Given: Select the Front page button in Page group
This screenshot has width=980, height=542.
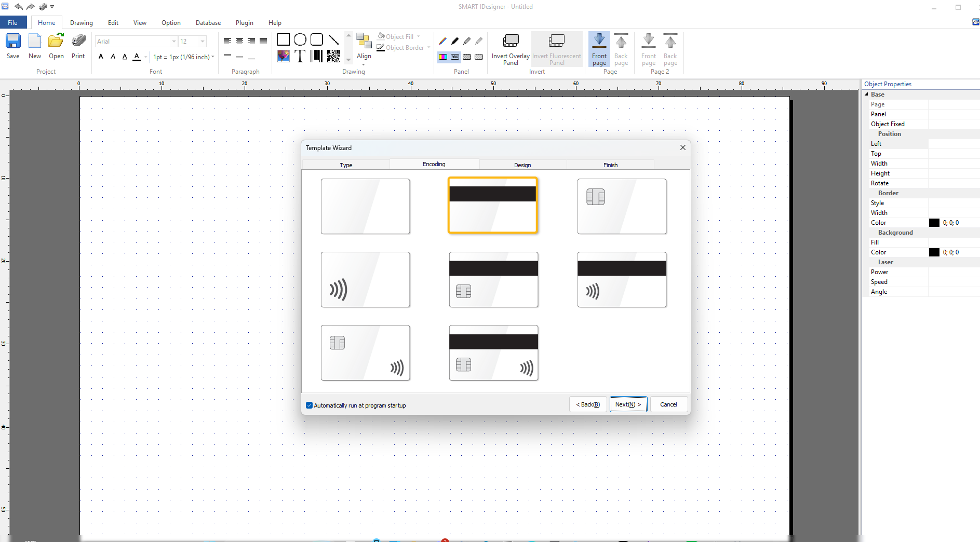Looking at the screenshot, I should pos(599,49).
